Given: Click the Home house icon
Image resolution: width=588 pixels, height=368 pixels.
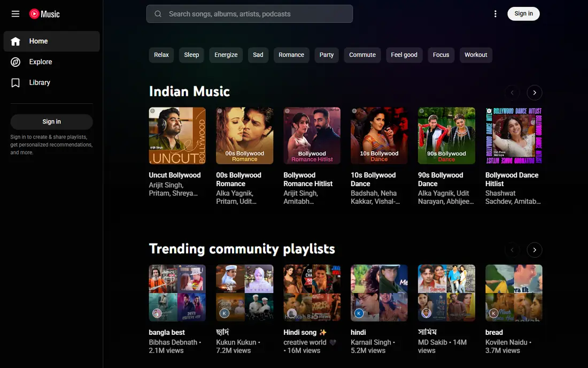Looking at the screenshot, I should click(x=16, y=41).
